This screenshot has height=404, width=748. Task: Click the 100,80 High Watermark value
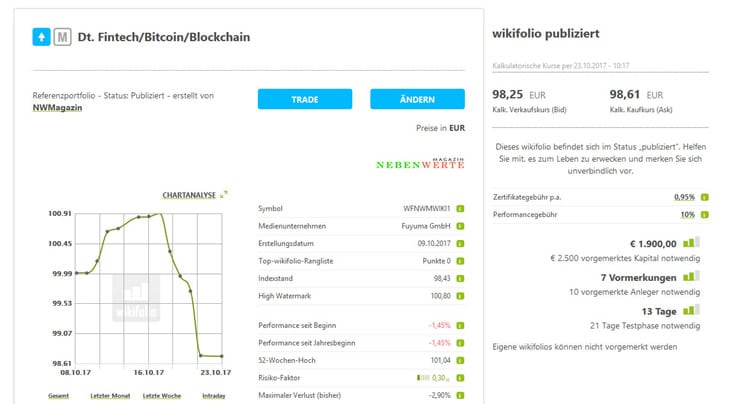(440, 296)
